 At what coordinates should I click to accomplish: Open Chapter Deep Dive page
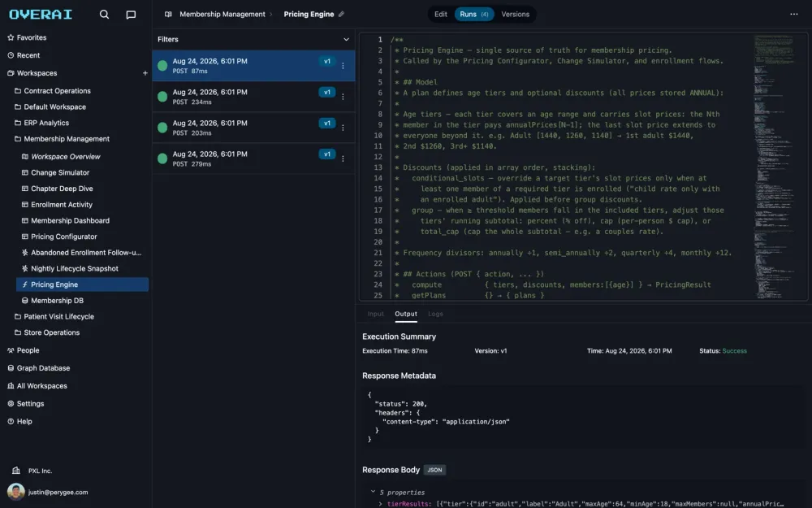pos(62,189)
